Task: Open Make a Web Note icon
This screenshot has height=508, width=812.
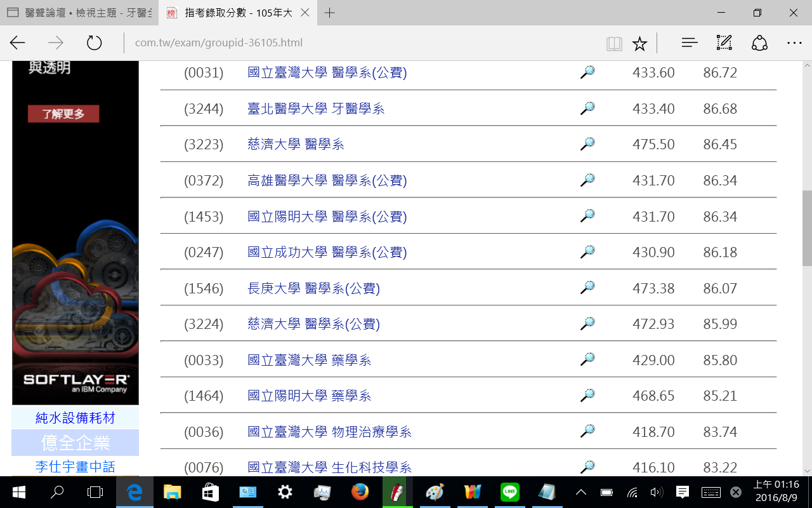Action: pos(724,43)
